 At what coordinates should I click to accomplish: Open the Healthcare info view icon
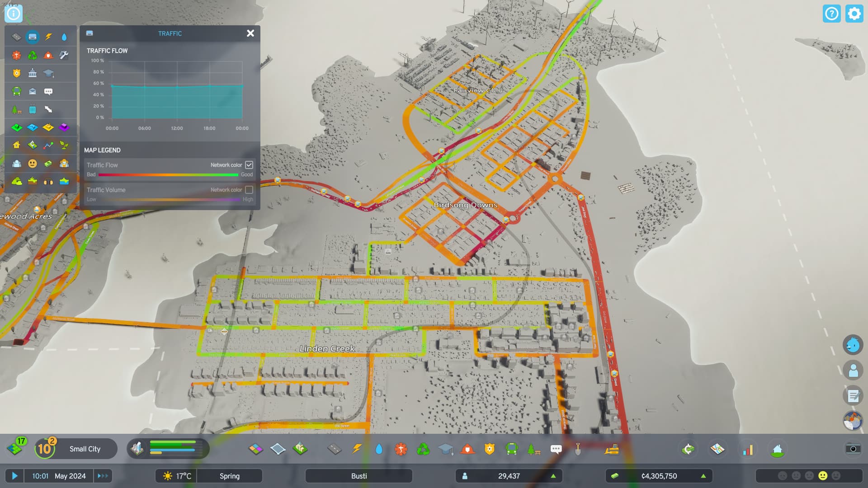click(16, 55)
